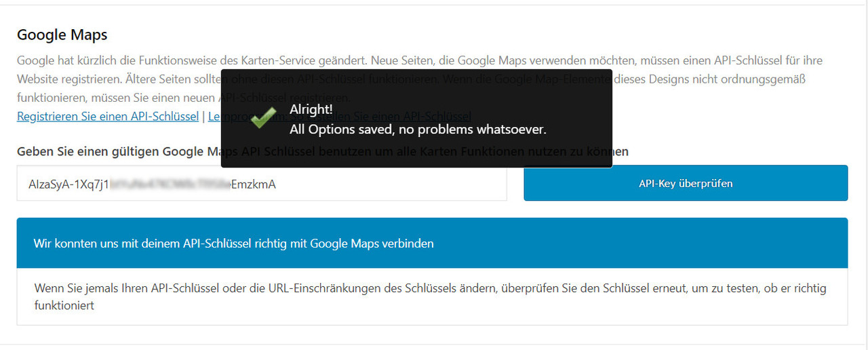
Task: Click the word funktioniert in the white info box
Action: (x=64, y=306)
